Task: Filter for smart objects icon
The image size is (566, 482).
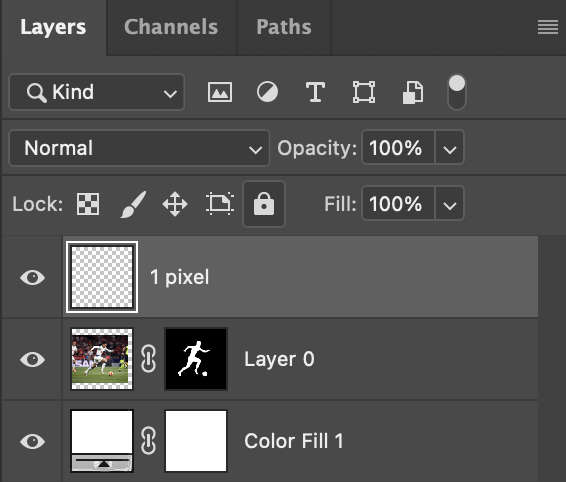Action: (x=413, y=92)
